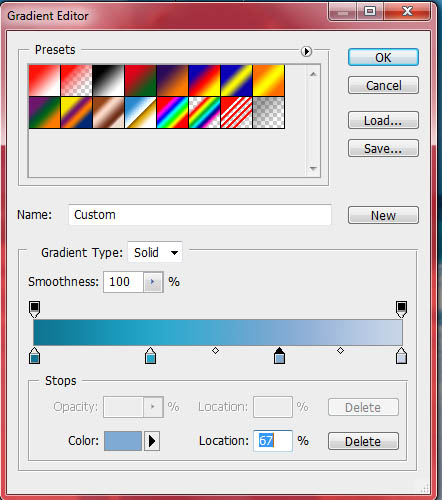
Task: Choose the rainbow spectrum preset gradient
Action: [173, 113]
